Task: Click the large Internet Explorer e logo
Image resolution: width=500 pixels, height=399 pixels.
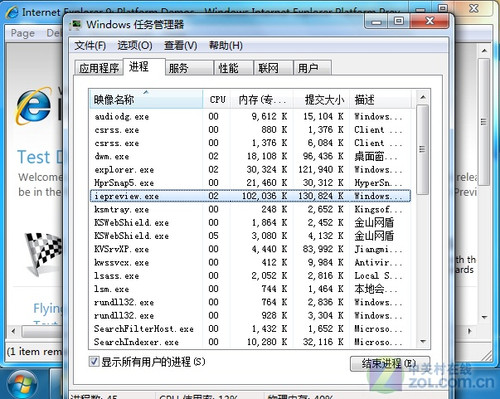Action: [x=34, y=105]
